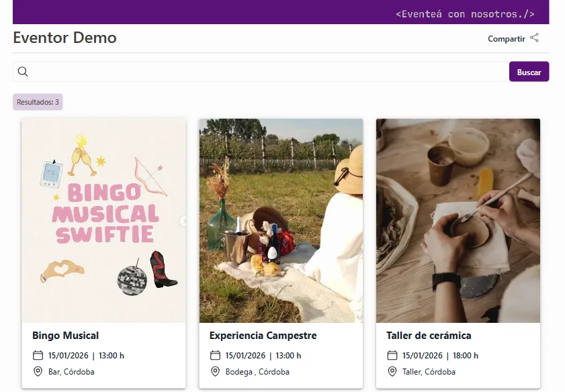The height and width of the screenshot is (392, 565).
Task: Open the Bingo Musical Swiftie poster image
Action: pos(103,221)
